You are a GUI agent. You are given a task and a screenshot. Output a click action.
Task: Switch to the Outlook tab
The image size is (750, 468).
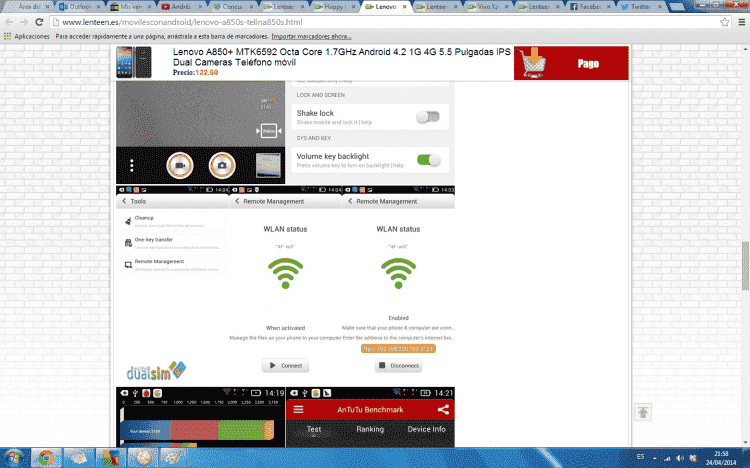tap(79, 7)
